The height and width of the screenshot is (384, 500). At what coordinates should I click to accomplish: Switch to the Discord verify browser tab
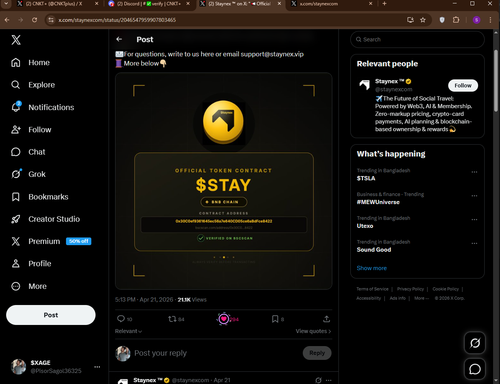(149, 4)
